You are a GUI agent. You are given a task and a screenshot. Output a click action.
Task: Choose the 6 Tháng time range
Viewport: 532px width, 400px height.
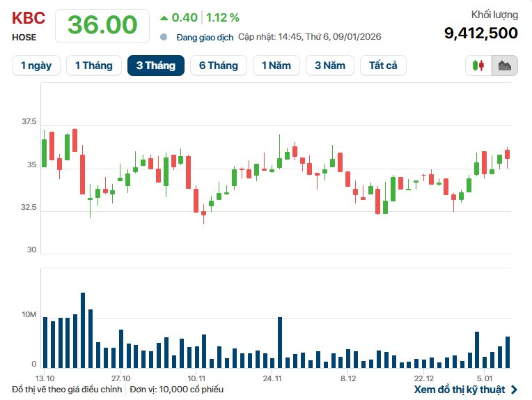218,66
